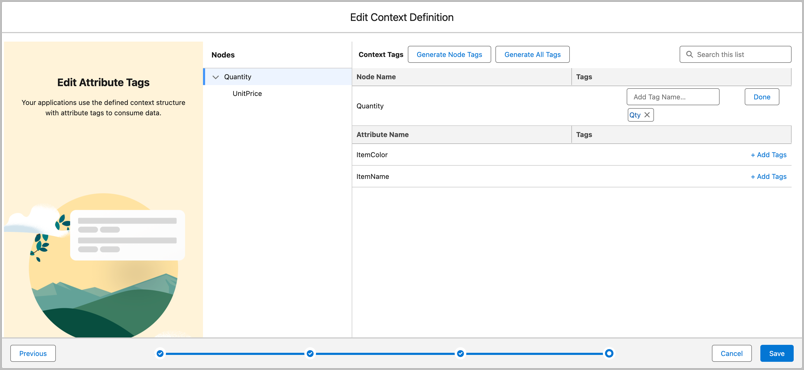The image size is (804, 370).
Task: Click the ItemColor attribute row text
Action: [x=372, y=155]
